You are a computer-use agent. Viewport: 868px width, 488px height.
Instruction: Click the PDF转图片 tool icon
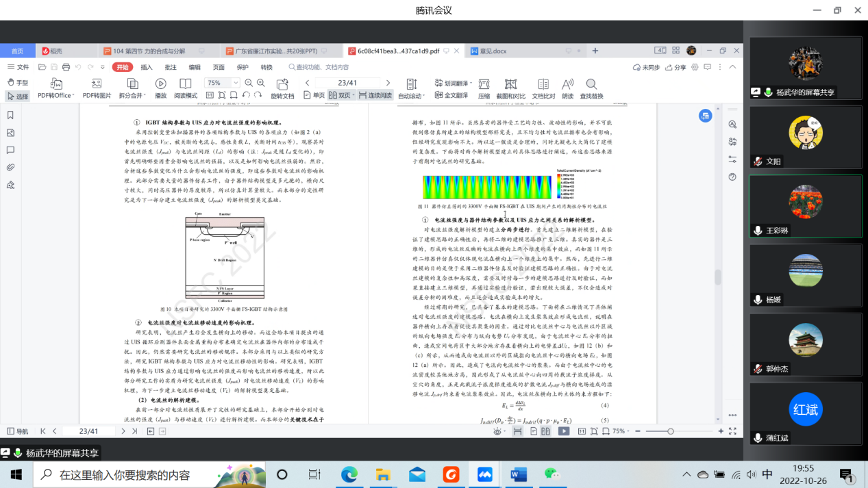coord(97,84)
